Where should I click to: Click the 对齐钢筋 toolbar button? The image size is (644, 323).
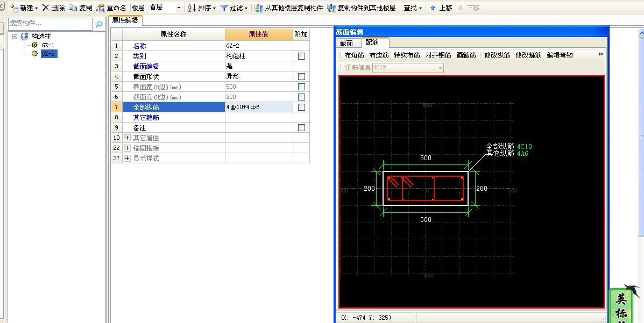point(438,55)
